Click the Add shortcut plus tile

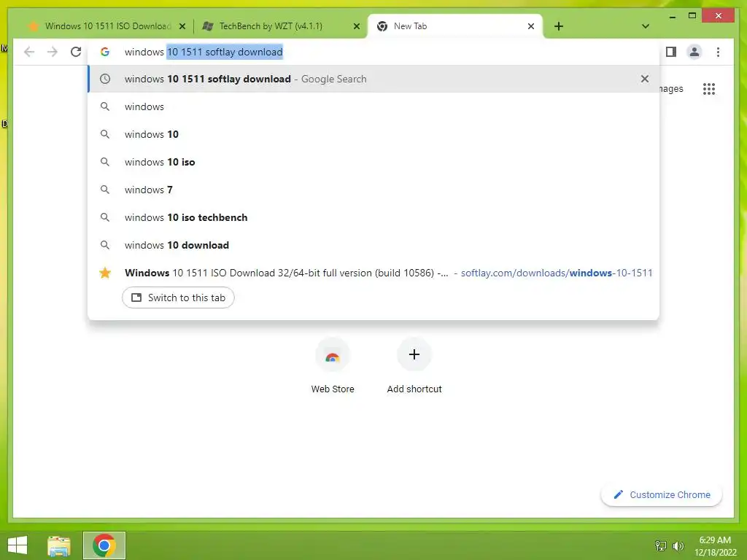(x=414, y=366)
